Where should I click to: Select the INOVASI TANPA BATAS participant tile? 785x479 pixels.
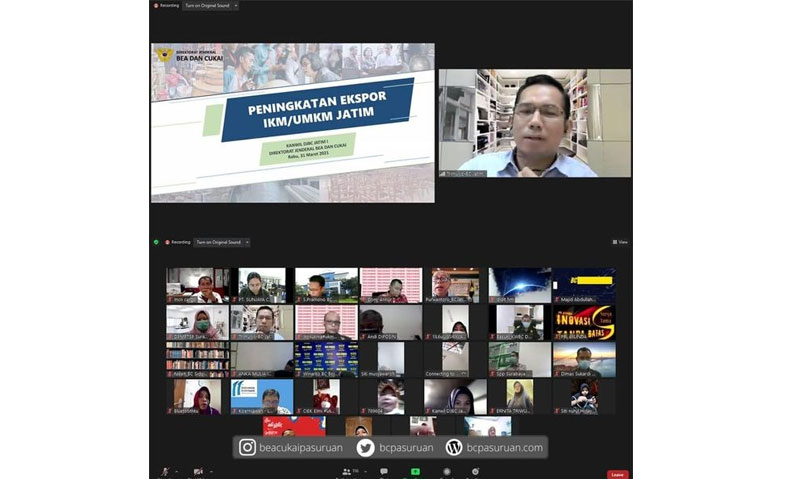pyautogui.click(x=584, y=323)
